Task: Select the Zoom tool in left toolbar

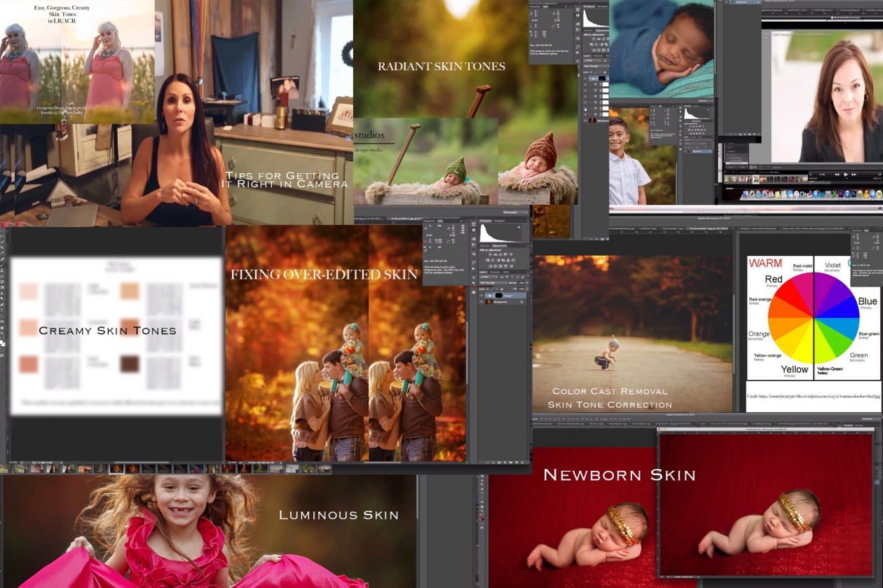Action: point(3,334)
